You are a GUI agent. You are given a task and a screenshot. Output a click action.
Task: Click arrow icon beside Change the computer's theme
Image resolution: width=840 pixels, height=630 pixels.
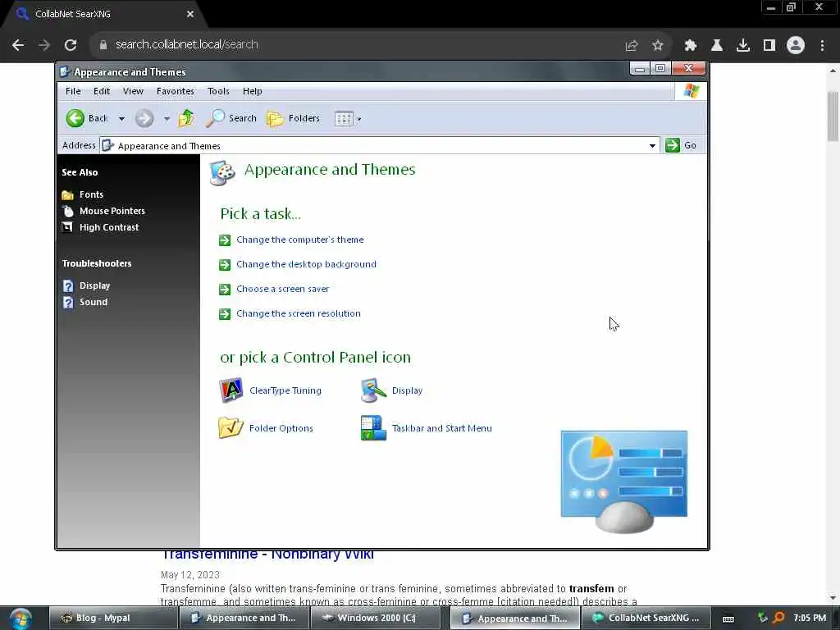pos(225,240)
